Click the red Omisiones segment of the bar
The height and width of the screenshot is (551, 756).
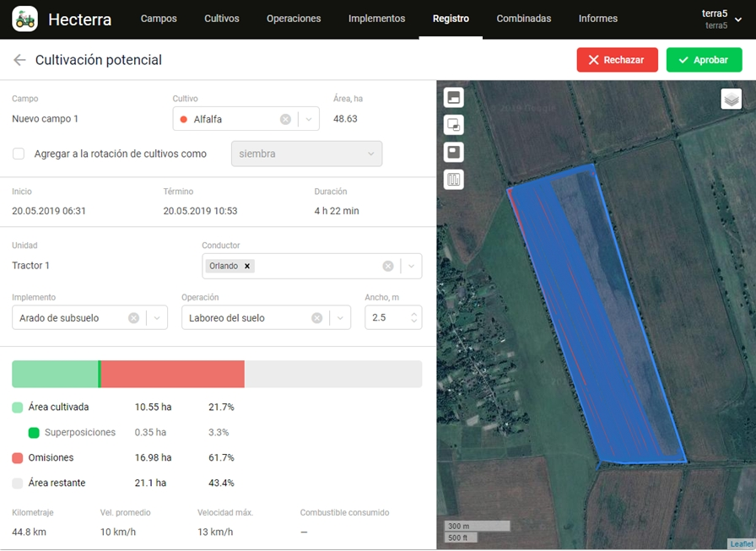click(173, 374)
